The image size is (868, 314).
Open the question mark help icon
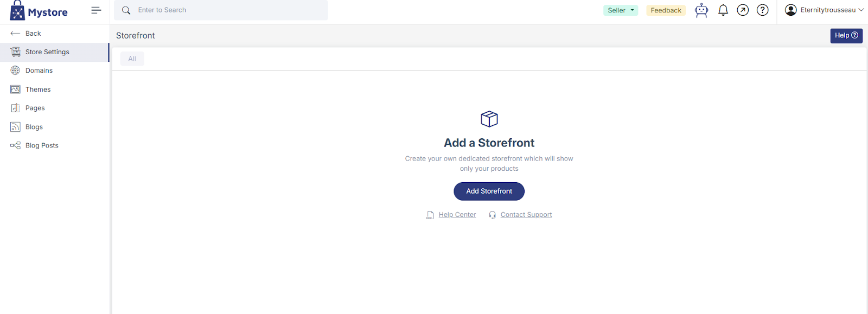pyautogui.click(x=762, y=10)
